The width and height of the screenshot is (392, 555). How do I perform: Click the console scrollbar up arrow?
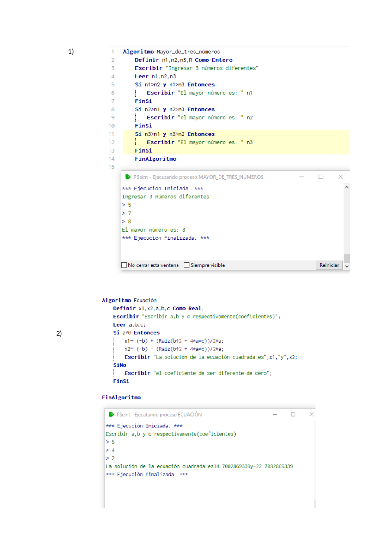tap(347, 187)
